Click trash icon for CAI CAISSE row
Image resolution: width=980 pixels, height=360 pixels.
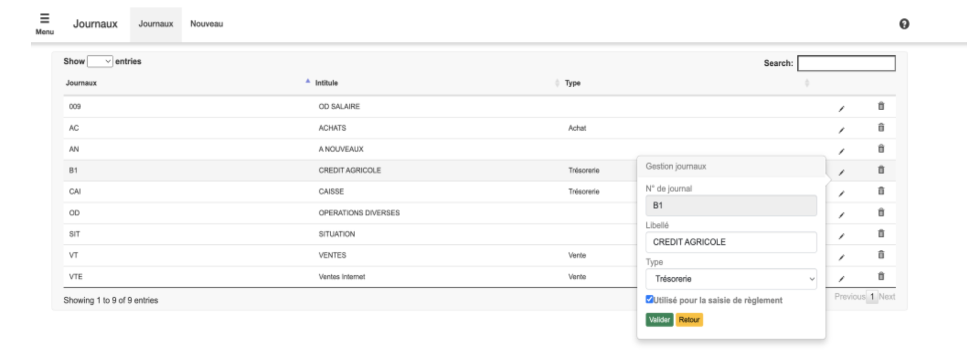click(x=881, y=191)
